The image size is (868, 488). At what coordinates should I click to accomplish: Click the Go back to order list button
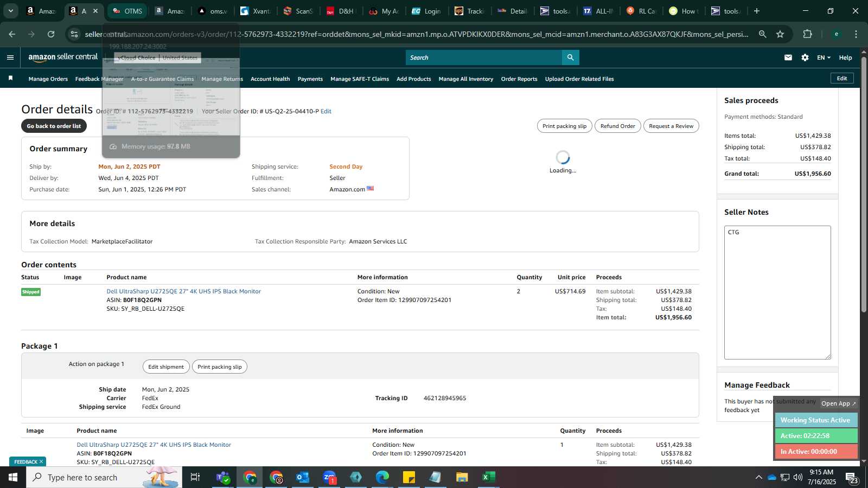pos(54,126)
